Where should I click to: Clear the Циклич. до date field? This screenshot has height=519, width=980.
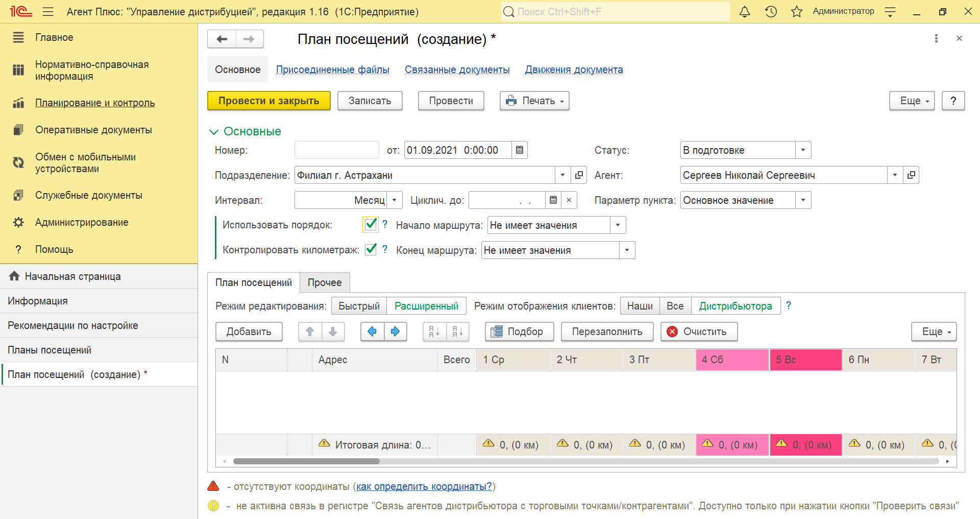coord(569,200)
